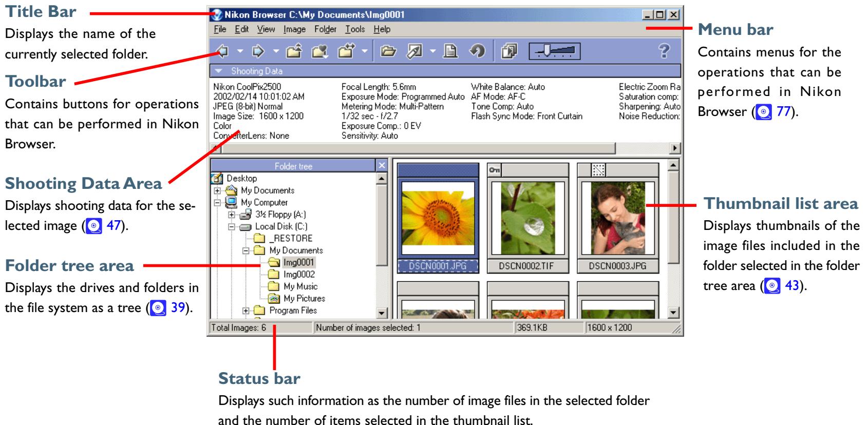Collapse the My Computer tree node

217,202
